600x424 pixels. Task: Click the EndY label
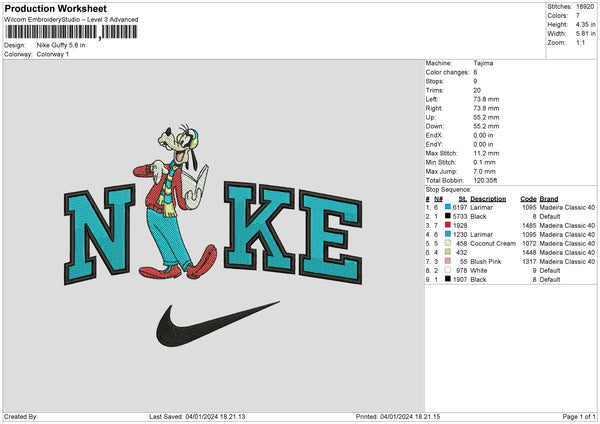coord(434,144)
